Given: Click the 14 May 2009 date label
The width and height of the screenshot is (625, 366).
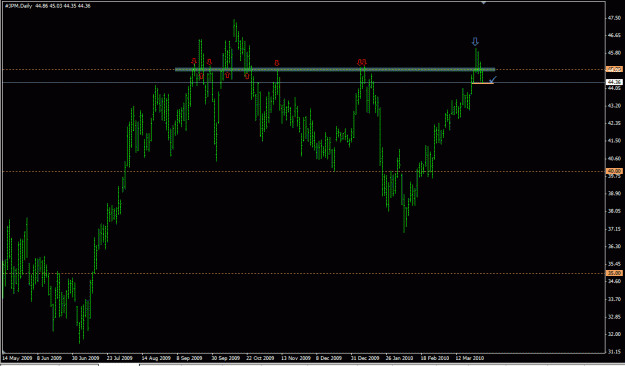Looking at the screenshot, I should pyautogui.click(x=18, y=358).
